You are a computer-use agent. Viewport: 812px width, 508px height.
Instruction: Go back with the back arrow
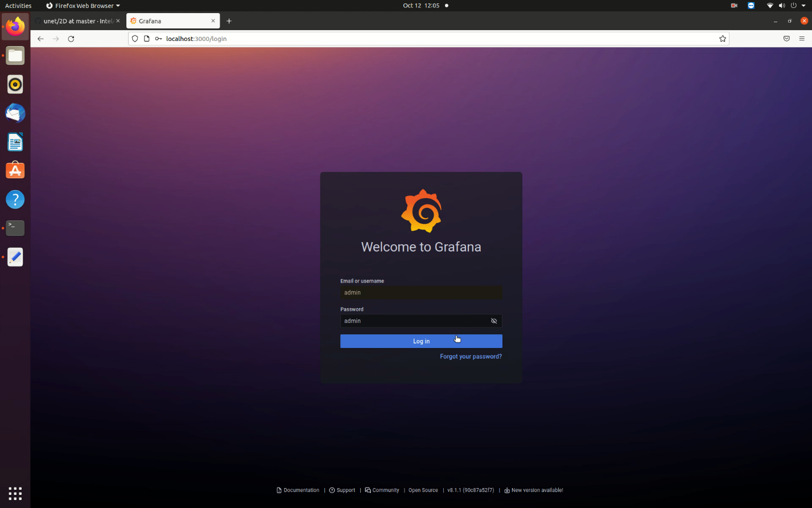tap(40, 39)
